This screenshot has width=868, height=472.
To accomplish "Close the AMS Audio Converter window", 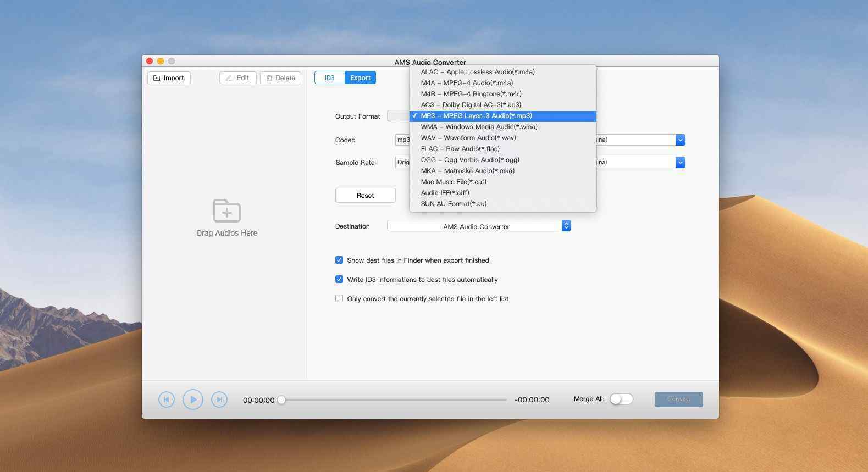I will (150, 61).
